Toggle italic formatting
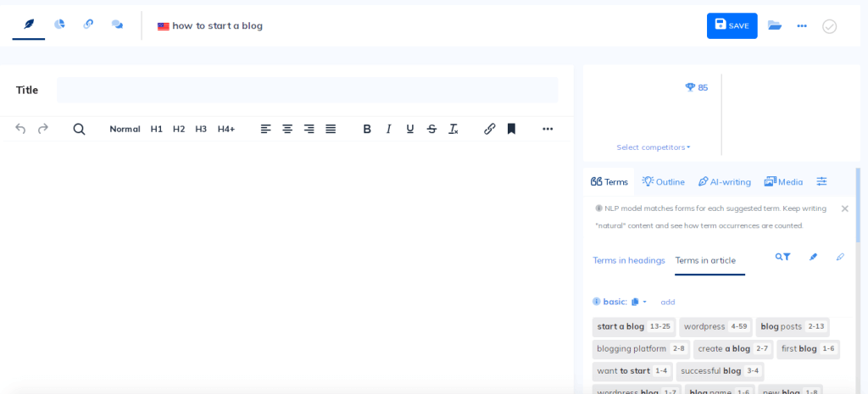Screen dimensions: 868x394 pyautogui.click(x=388, y=129)
